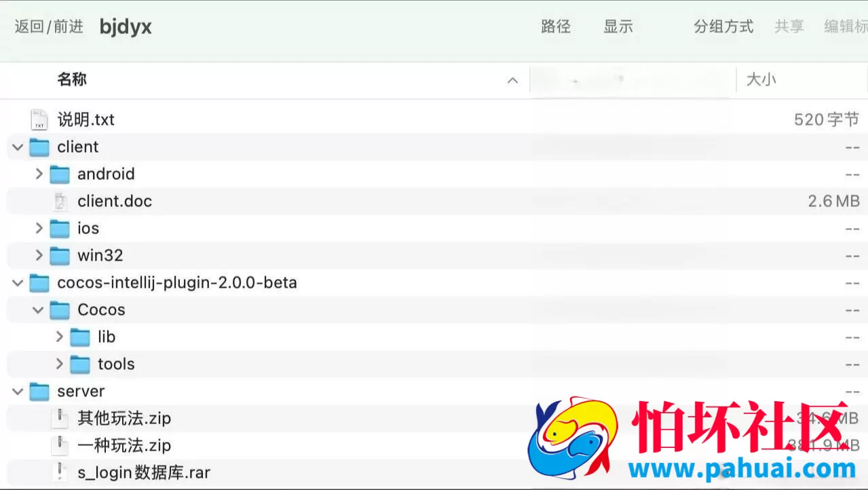Screen dimensions: 868x490
Task: Click the 说明.txt file icon
Action: pos(39,120)
